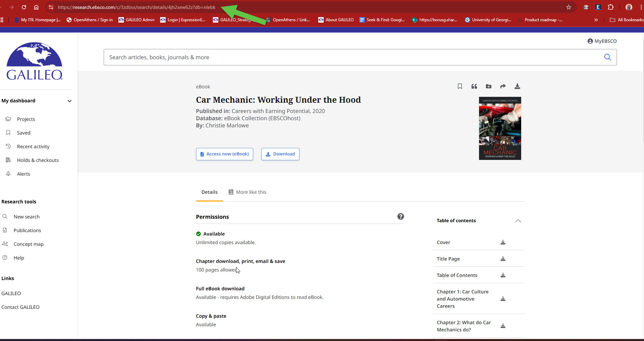Screen dimensions: 644x341
Task: Click the search magnifier icon
Action: [607, 57]
